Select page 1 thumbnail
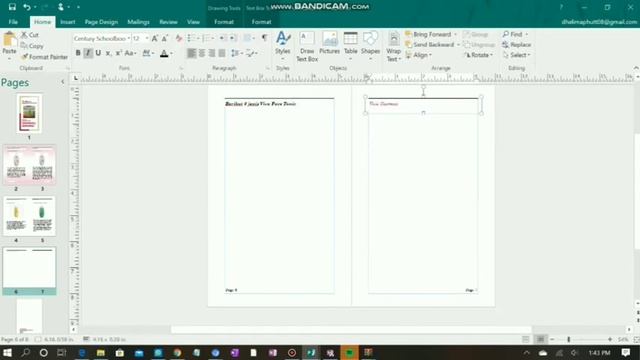The height and width of the screenshot is (360, 640). 29,113
